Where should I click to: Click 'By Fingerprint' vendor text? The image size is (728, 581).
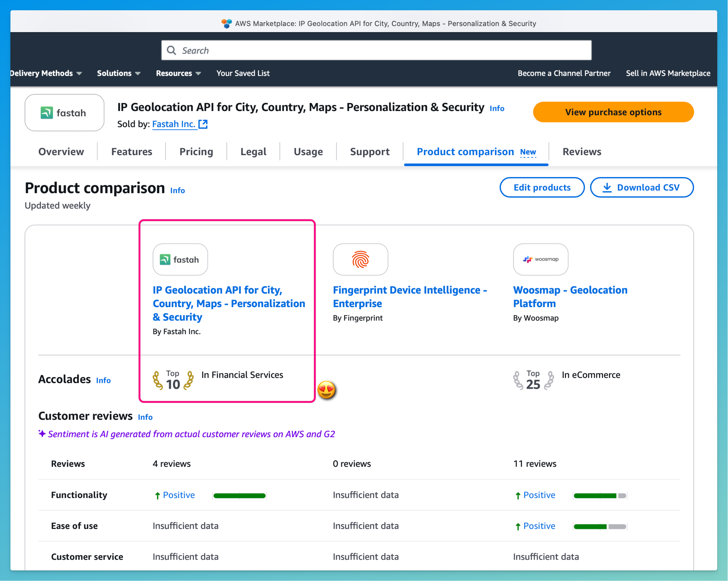click(358, 318)
